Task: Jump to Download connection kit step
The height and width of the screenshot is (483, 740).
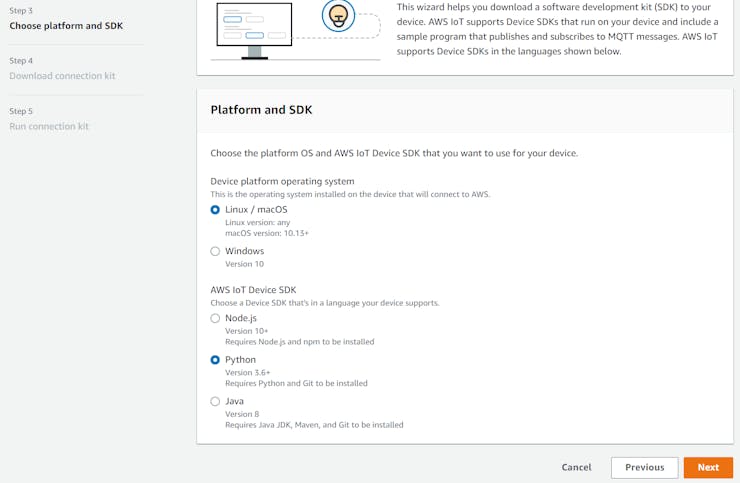Action: [x=62, y=76]
